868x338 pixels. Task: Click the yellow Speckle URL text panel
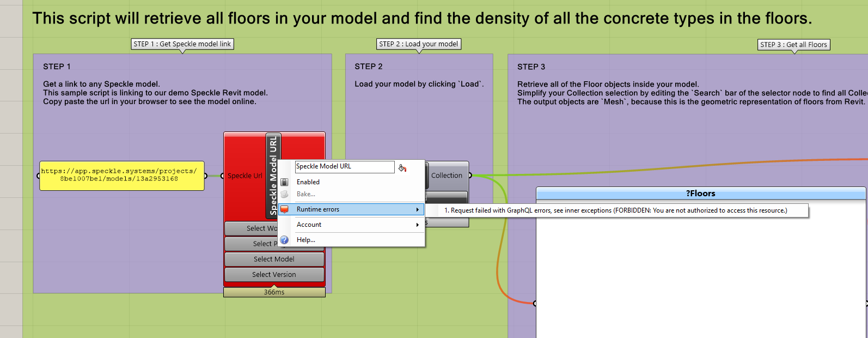pyautogui.click(x=121, y=175)
